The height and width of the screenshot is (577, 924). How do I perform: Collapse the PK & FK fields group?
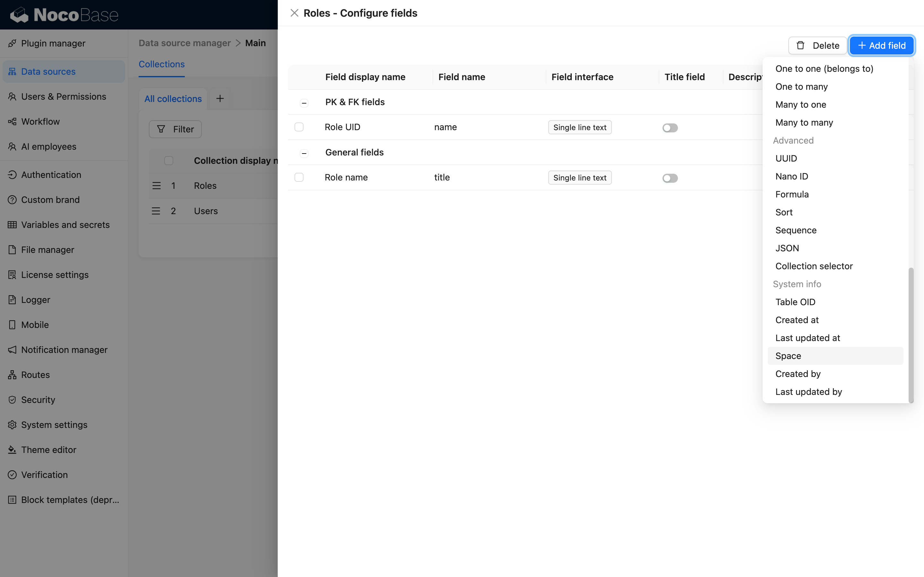pos(304,103)
